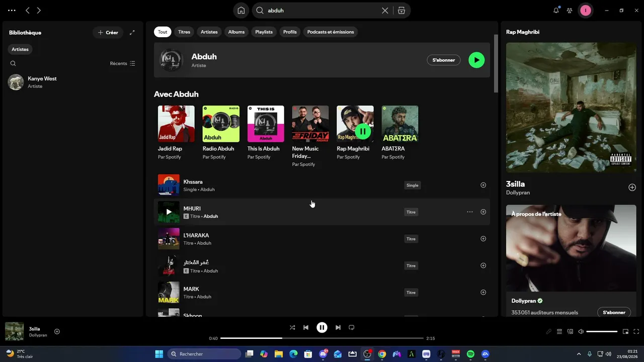Open the L'HARAKA track title

coord(196,235)
